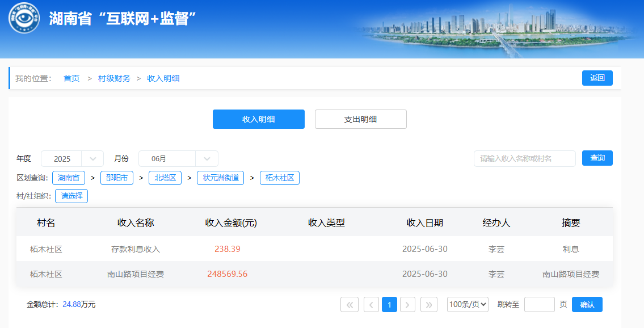Open the 村/社组织 请选择 selector
Screen dimensions: 644x328
coord(71,196)
